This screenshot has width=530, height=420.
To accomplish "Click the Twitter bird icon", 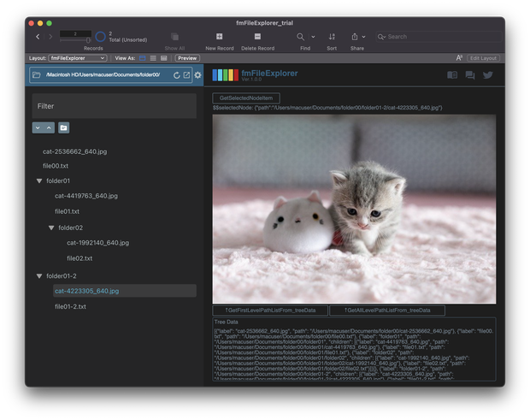I will coord(487,75).
